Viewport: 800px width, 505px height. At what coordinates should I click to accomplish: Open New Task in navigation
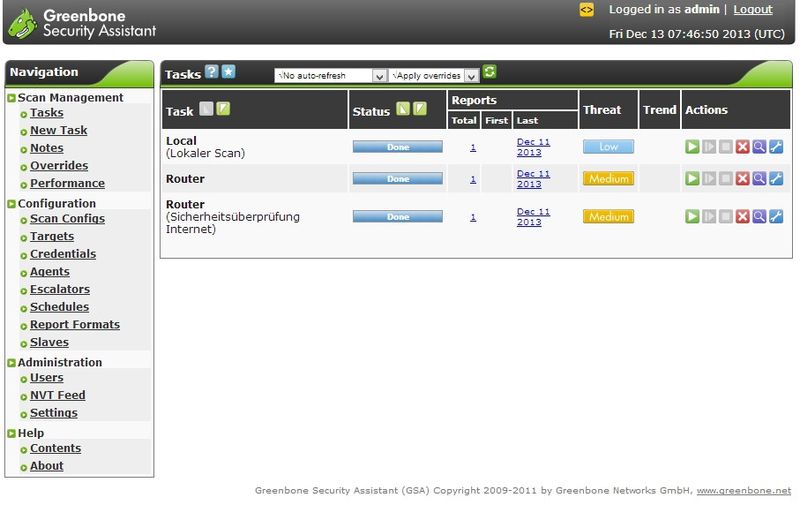point(59,131)
